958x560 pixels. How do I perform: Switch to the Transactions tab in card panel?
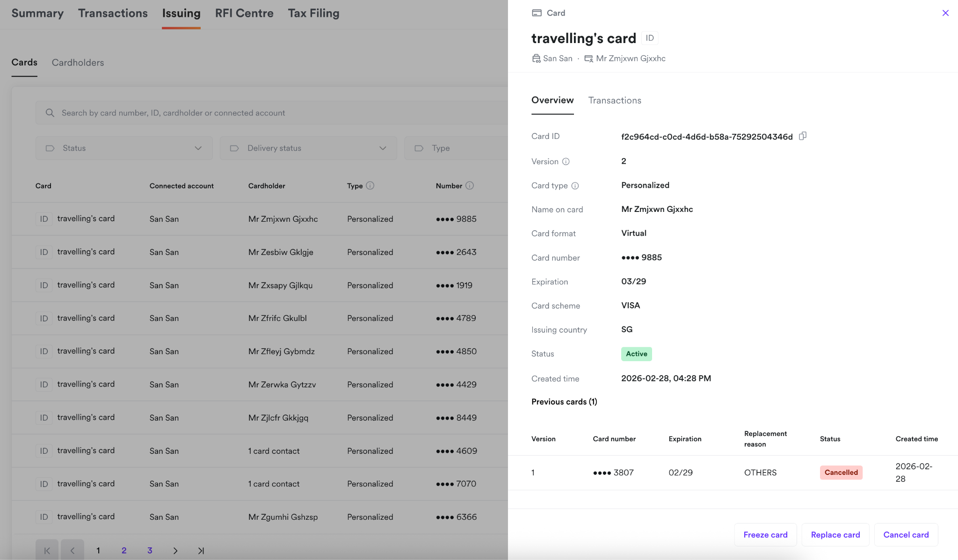[x=615, y=101]
